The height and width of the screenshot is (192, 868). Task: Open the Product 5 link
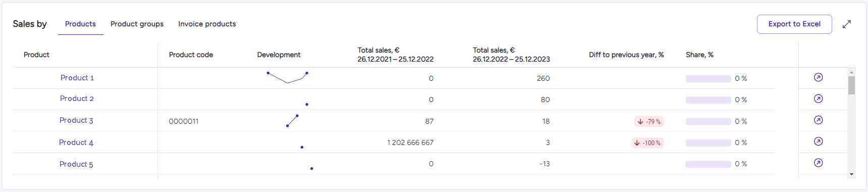[x=76, y=164]
